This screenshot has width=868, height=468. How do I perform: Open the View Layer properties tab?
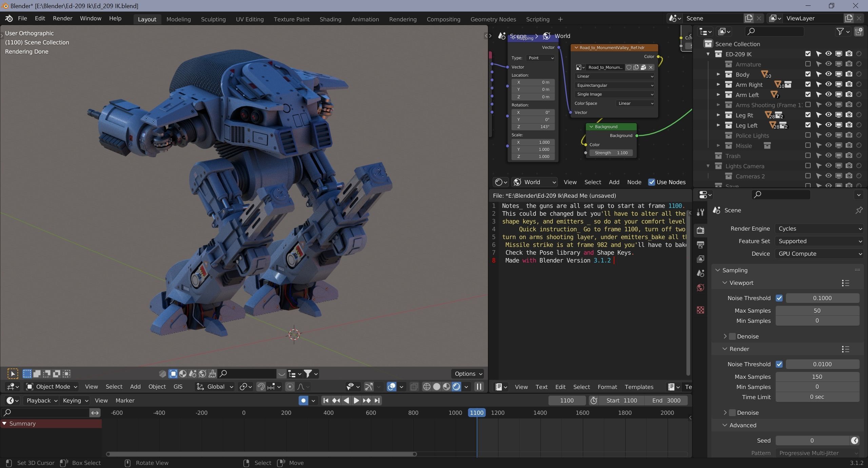(x=701, y=259)
